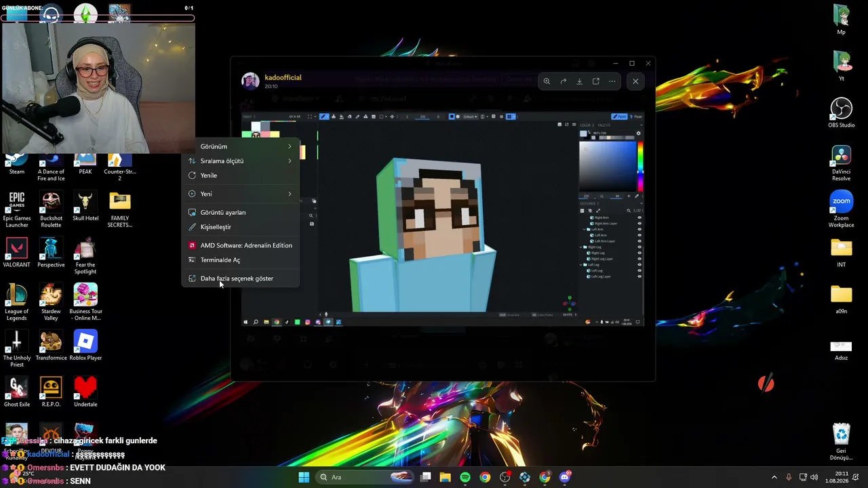Open the Sıralama ölçütü submenu
The height and width of the screenshot is (488, 868).
click(241, 161)
